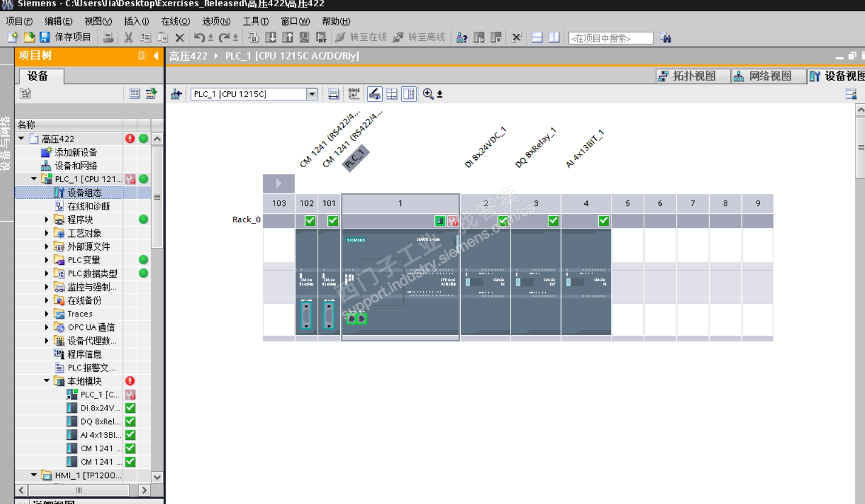Select 添加新设备 in project tree

75,152
